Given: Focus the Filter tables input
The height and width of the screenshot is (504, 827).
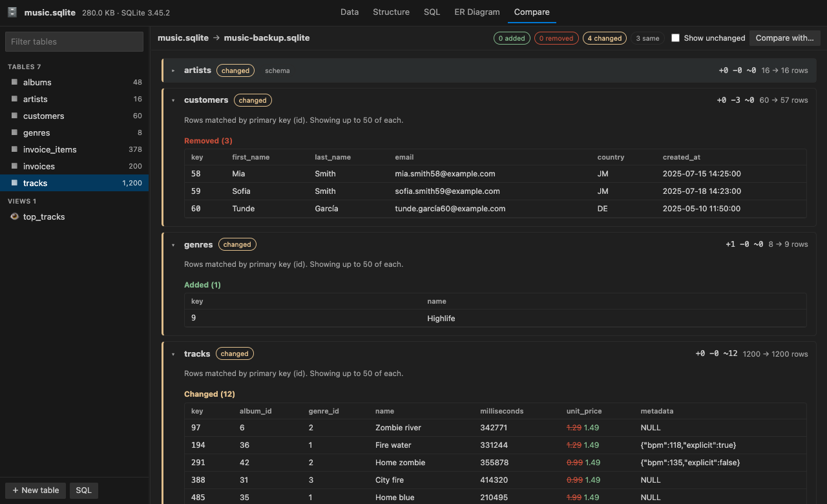Looking at the screenshot, I should coord(74,41).
